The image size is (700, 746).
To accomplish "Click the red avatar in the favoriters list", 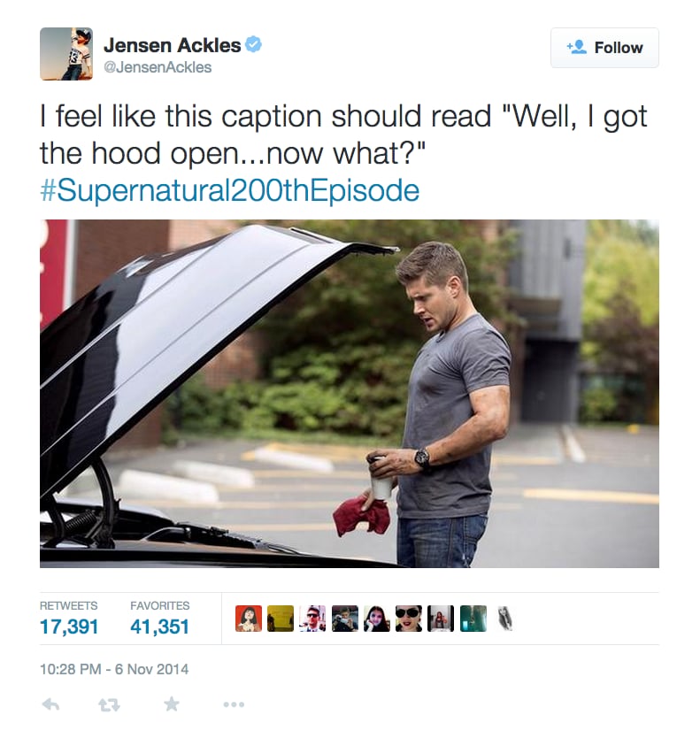I will (x=249, y=619).
